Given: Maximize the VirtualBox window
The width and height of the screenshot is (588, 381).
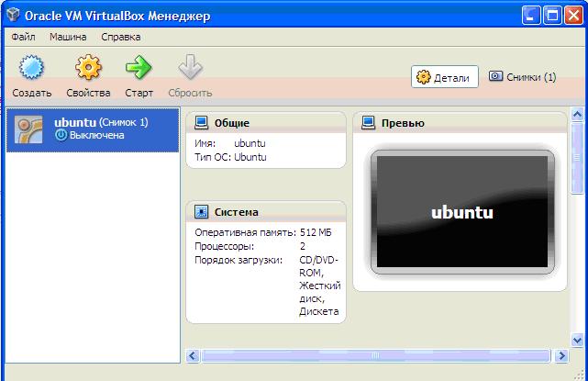Looking at the screenshot, I should (x=552, y=16).
